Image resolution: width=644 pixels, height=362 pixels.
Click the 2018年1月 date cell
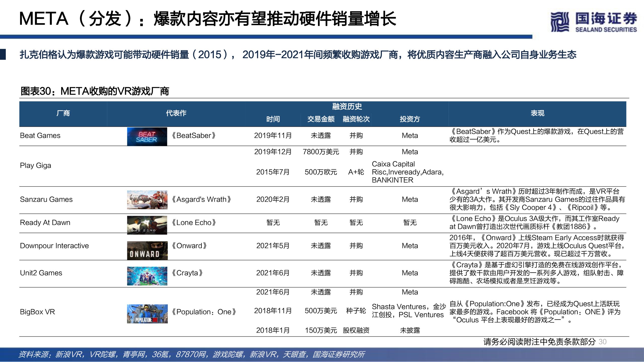(x=273, y=330)
